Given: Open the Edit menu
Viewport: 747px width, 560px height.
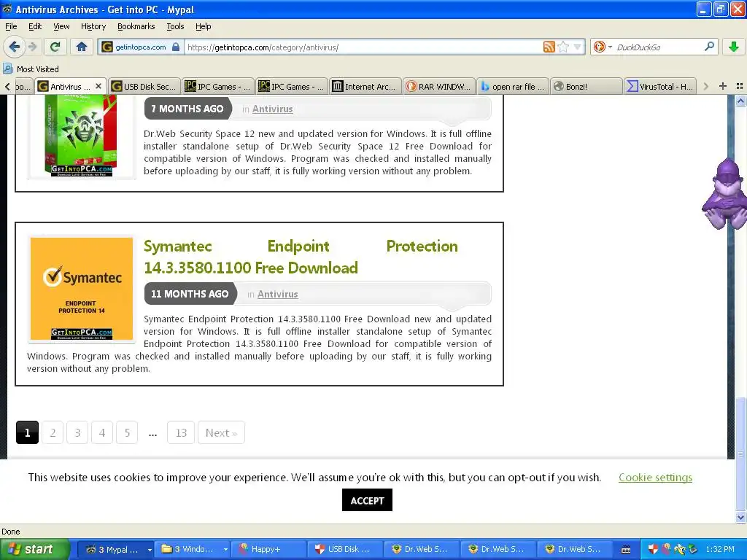Looking at the screenshot, I should [35, 26].
